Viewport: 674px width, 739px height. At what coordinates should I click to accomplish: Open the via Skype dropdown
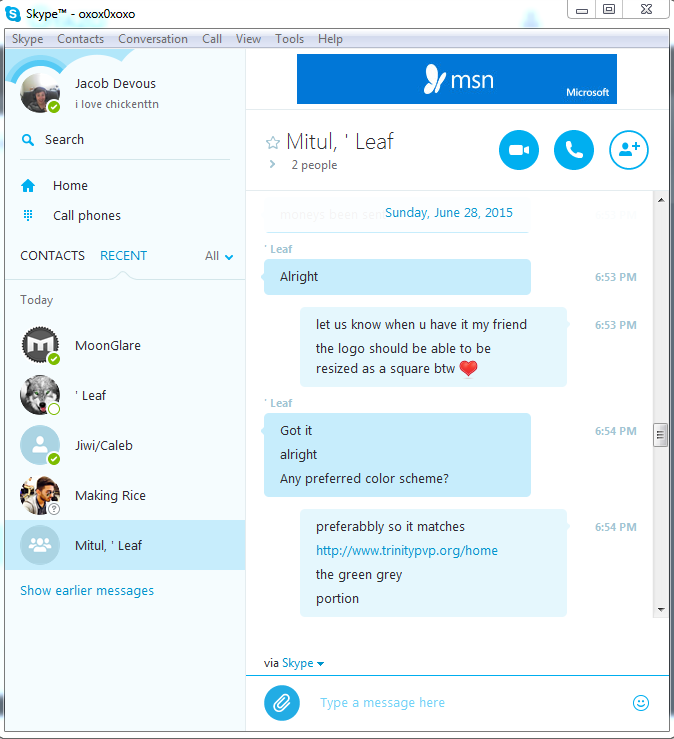[303, 663]
